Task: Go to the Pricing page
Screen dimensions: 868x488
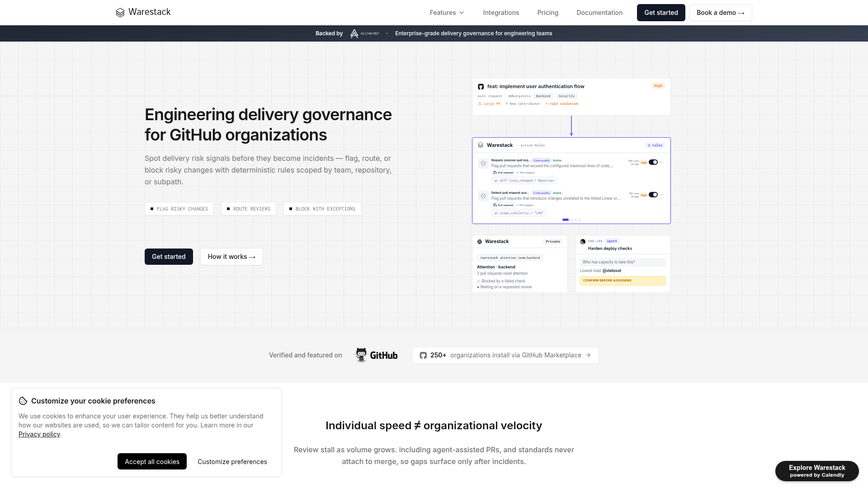Action: click(x=548, y=13)
